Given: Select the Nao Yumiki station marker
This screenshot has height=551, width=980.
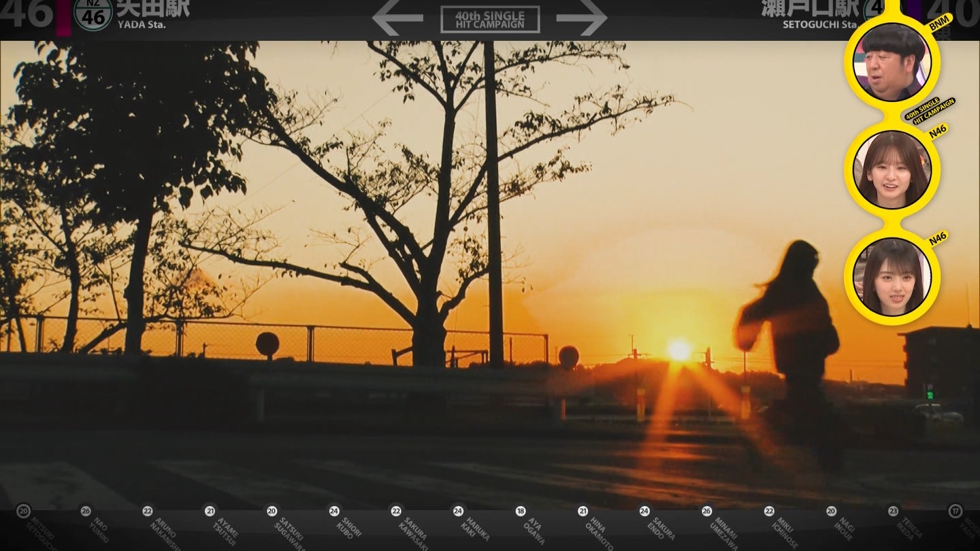Looking at the screenshot, I should tap(86, 511).
